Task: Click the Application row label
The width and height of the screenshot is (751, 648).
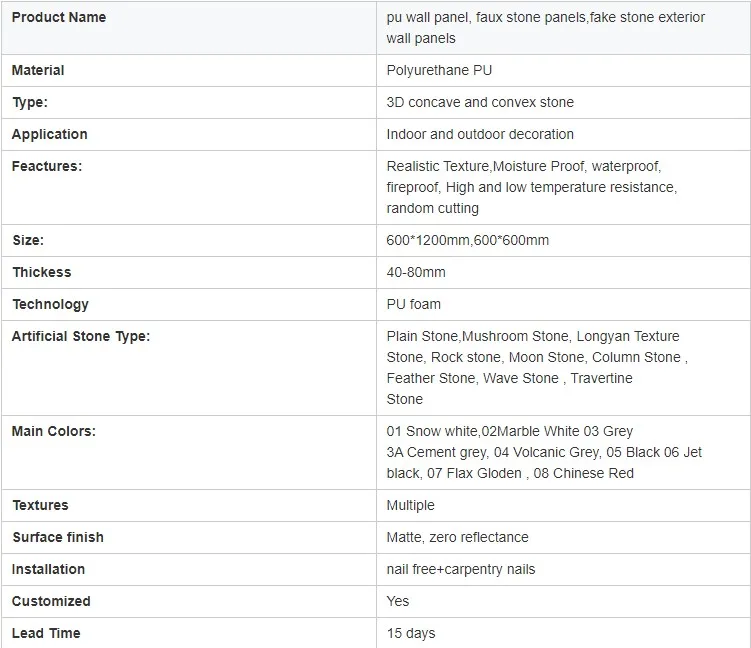Action: pos(50,134)
